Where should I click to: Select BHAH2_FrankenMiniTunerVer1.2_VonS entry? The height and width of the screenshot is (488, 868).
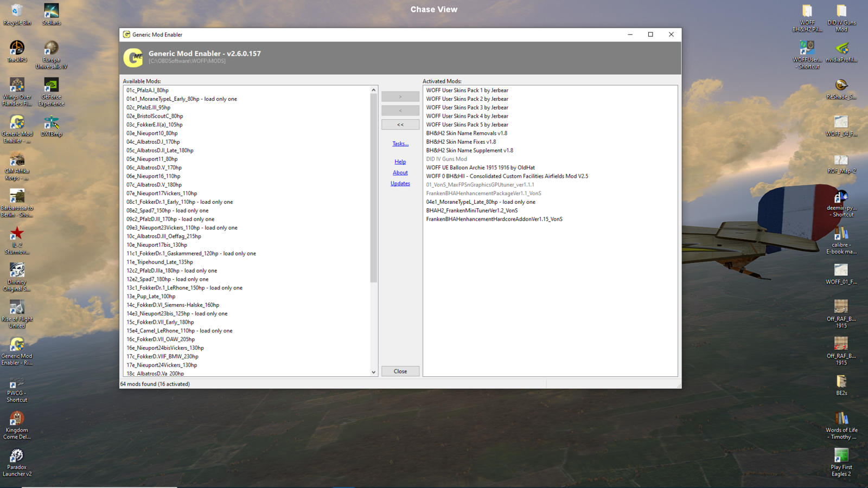[472, 211]
